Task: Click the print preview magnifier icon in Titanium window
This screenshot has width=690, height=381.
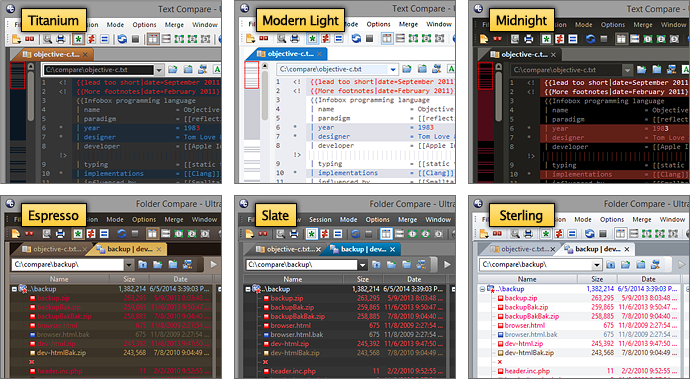Action: pyautogui.click(x=47, y=39)
